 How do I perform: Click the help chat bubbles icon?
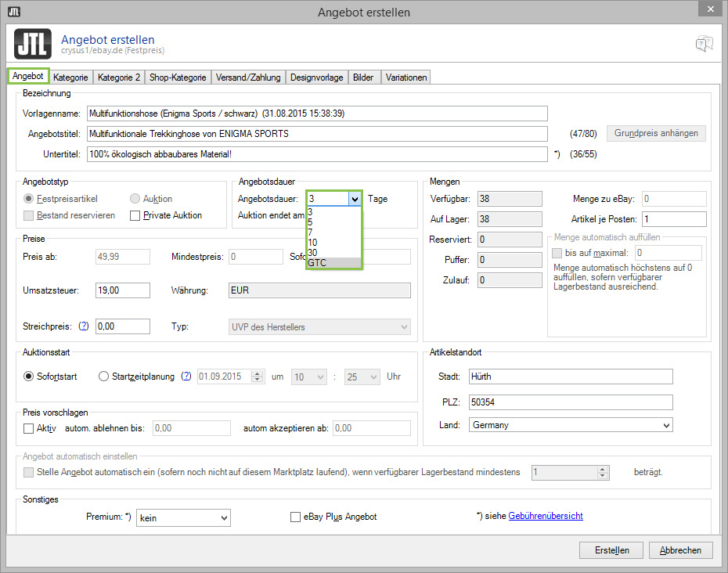tap(704, 45)
